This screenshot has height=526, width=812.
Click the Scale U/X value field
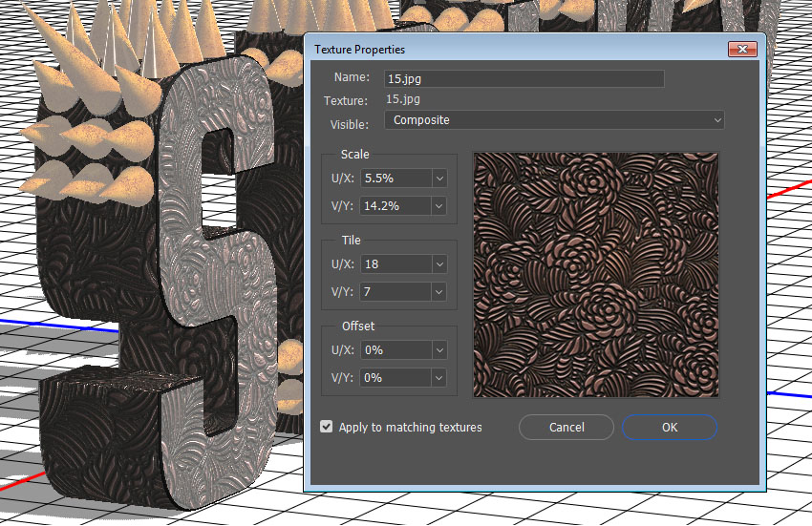396,179
